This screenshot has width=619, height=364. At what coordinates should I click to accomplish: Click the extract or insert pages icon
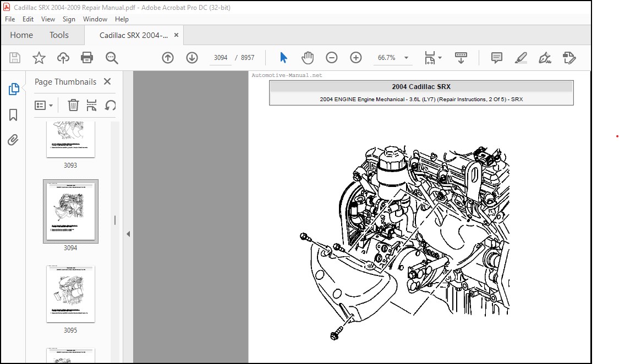[x=91, y=105]
